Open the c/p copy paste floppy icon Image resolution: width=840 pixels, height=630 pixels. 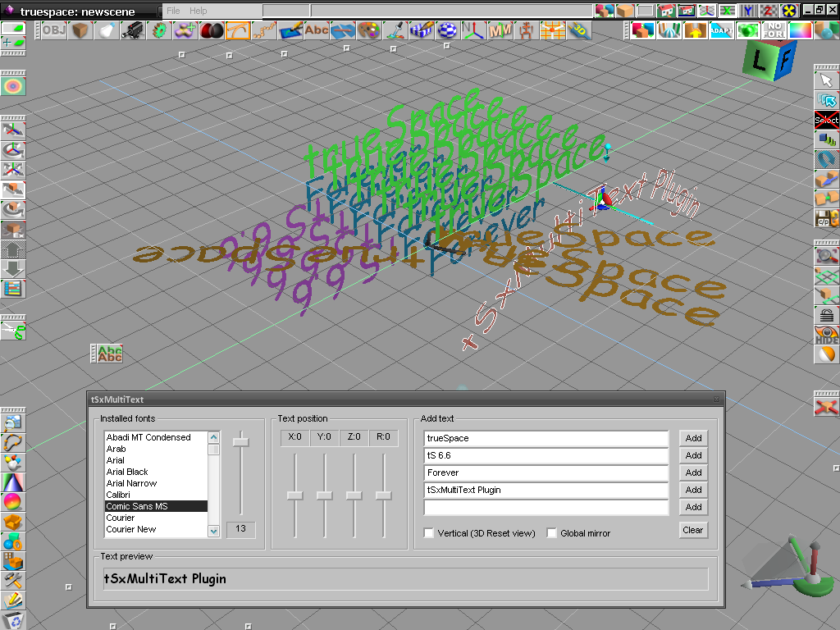tap(826, 218)
